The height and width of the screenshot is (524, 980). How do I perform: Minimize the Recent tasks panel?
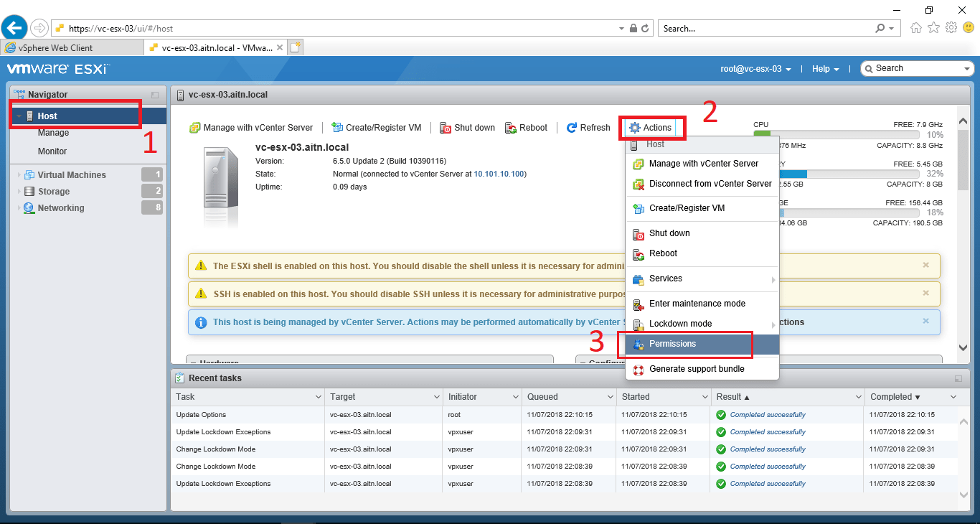pyautogui.click(x=958, y=378)
